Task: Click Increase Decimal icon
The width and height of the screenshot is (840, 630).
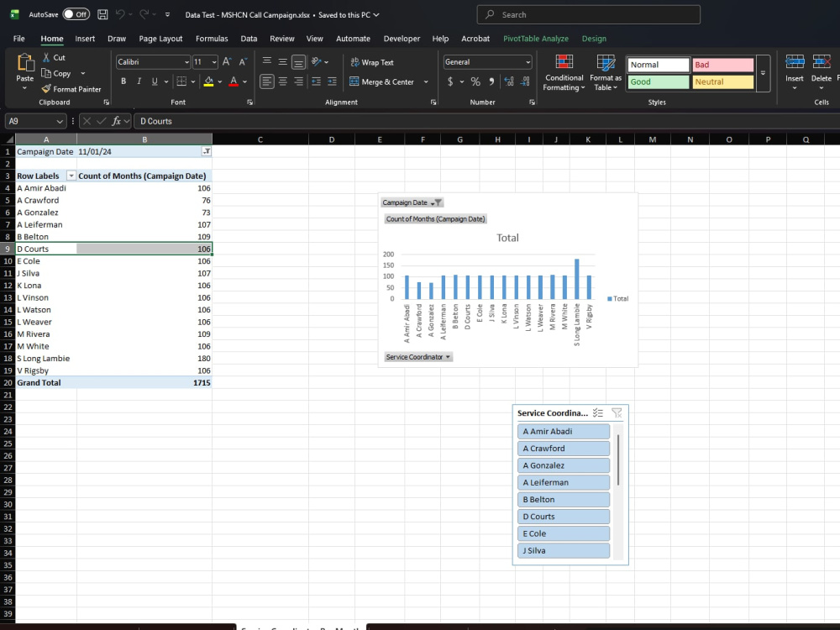Action: pos(509,81)
